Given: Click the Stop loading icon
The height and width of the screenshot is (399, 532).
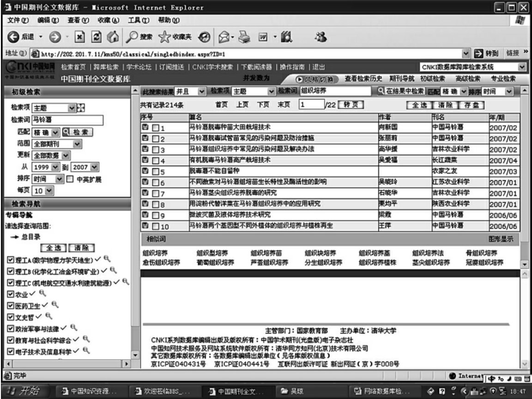Looking at the screenshot, I should click(80, 37).
